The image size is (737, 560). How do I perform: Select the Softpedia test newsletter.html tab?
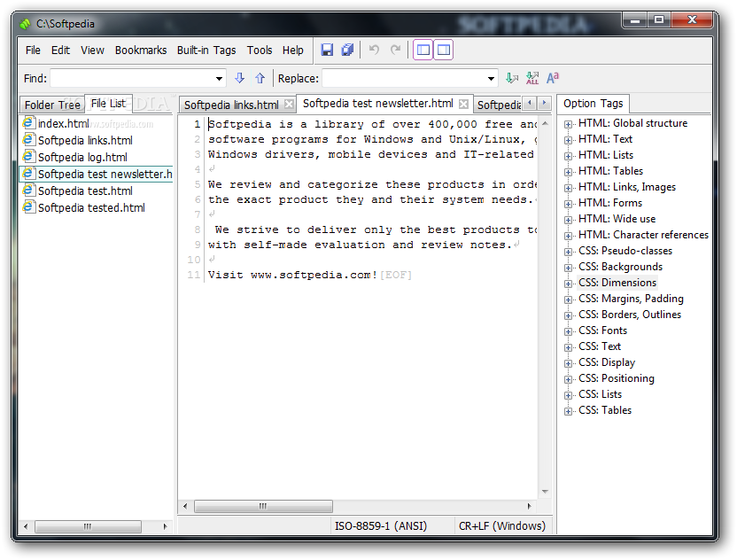[377, 104]
